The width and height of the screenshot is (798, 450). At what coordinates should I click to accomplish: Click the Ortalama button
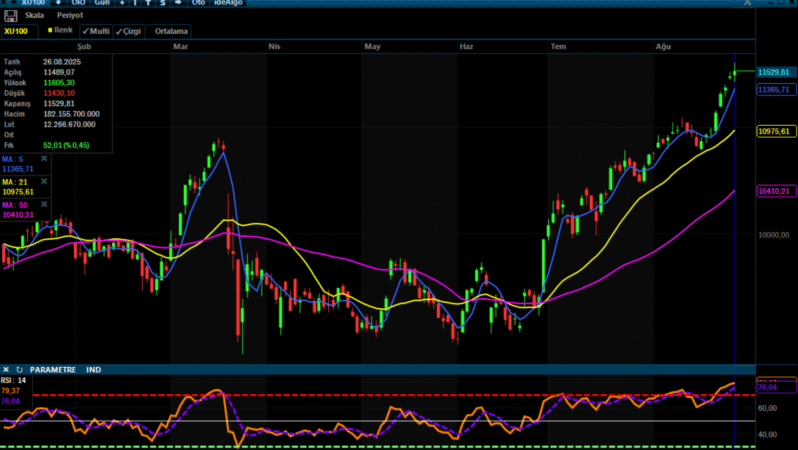(169, 31)
